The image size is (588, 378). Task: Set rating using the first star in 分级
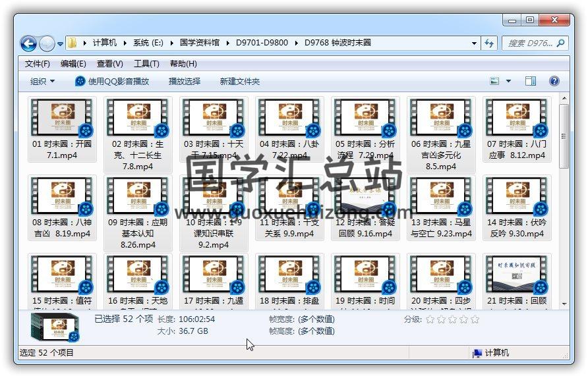point(430,319)
